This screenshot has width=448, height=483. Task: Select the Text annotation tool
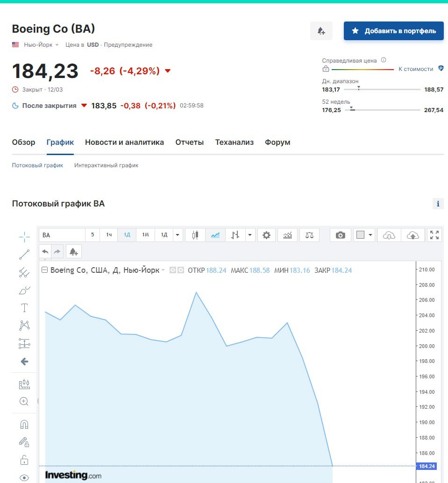pos(24,308)
